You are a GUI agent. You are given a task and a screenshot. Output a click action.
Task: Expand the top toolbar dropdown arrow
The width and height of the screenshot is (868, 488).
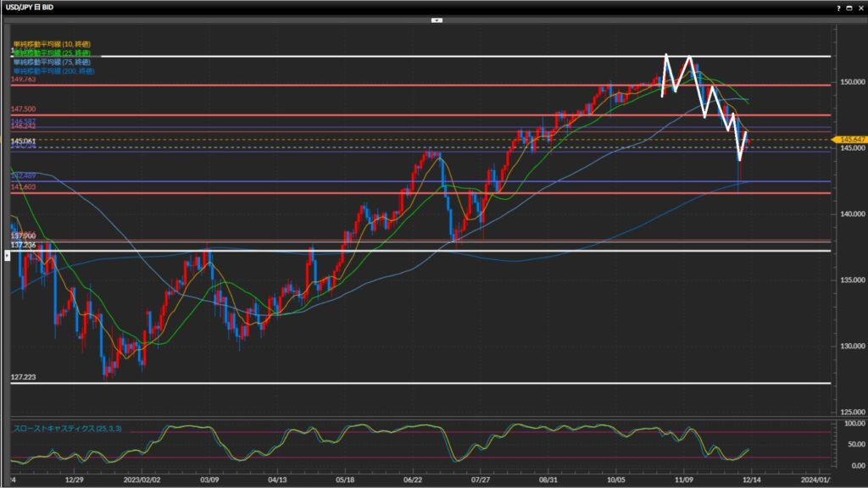[x=437, y=19]
